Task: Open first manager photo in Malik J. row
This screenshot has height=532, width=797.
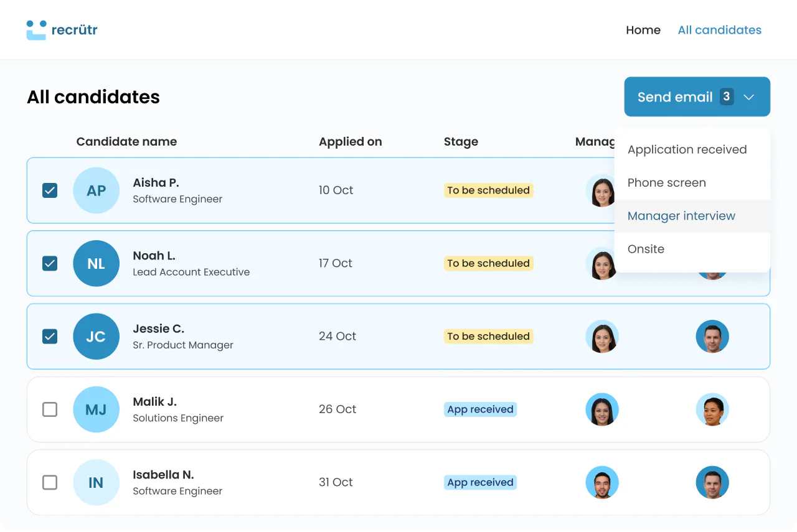Action: (602, 409)
